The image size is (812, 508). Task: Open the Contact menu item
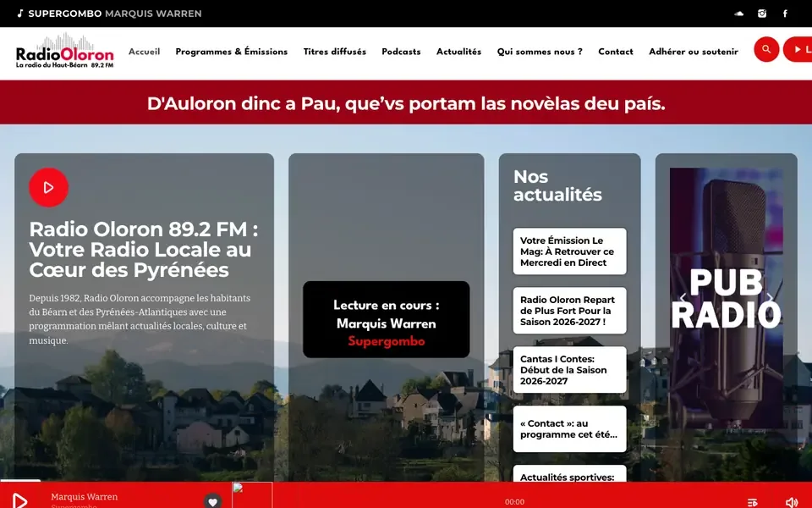[616, 52]
